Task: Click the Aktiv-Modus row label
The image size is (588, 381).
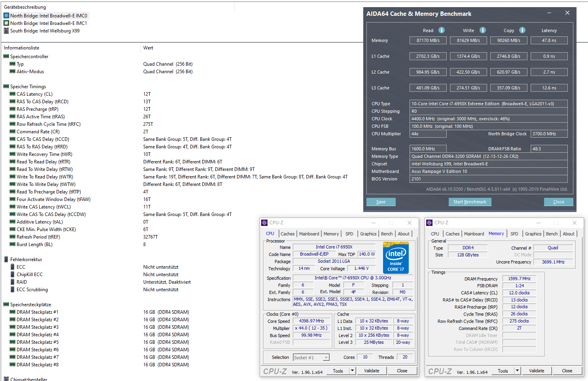Action: coord(30,71)
